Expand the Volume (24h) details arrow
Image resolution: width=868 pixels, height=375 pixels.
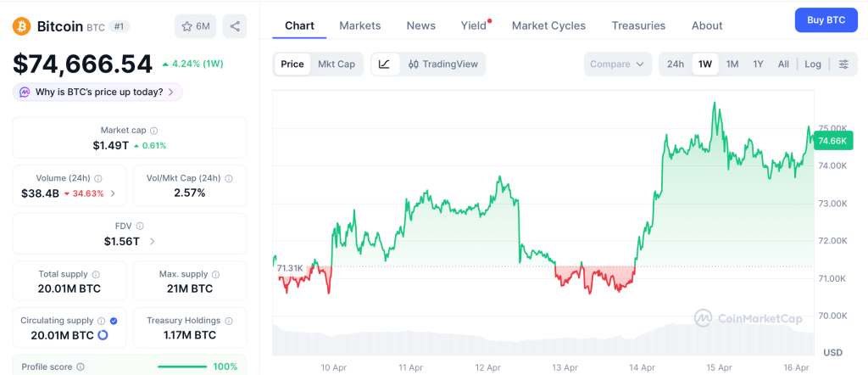click(x=113, y=193)
